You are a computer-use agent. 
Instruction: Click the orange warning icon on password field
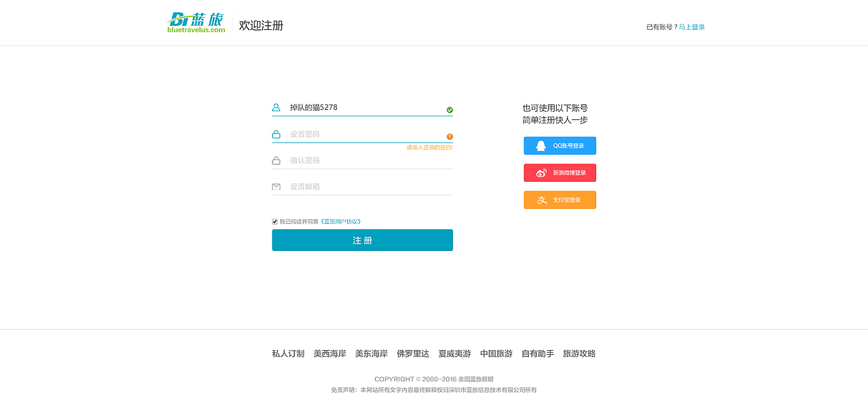point(450,136)
